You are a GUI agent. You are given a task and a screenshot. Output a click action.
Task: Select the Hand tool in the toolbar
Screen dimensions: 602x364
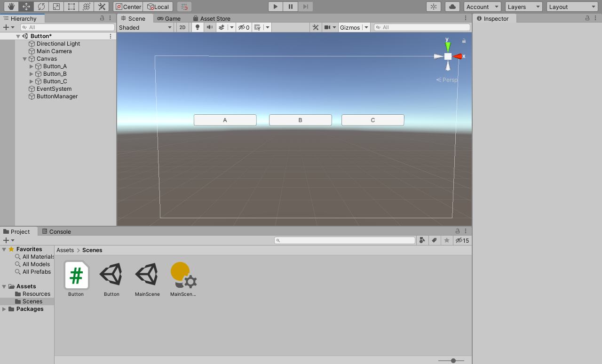[11, 7]
